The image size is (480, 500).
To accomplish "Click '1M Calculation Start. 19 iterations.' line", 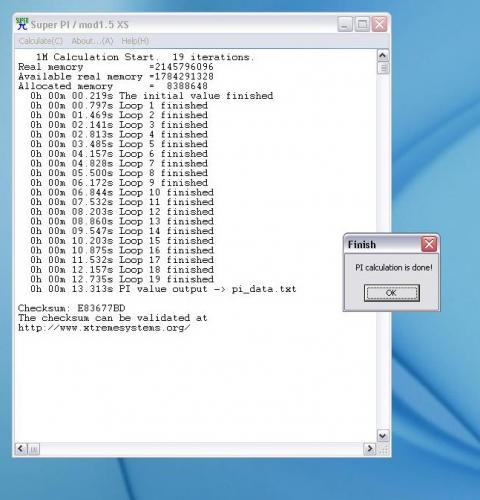I will (145, 57).
